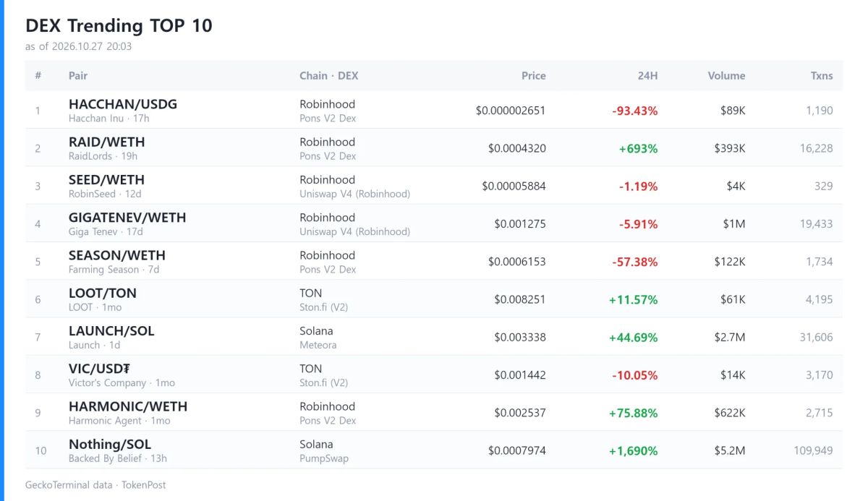Image resolution: width=868 pixels, height=501 pixels.
Task: Click the +693% change value
Action: point(638,148)
